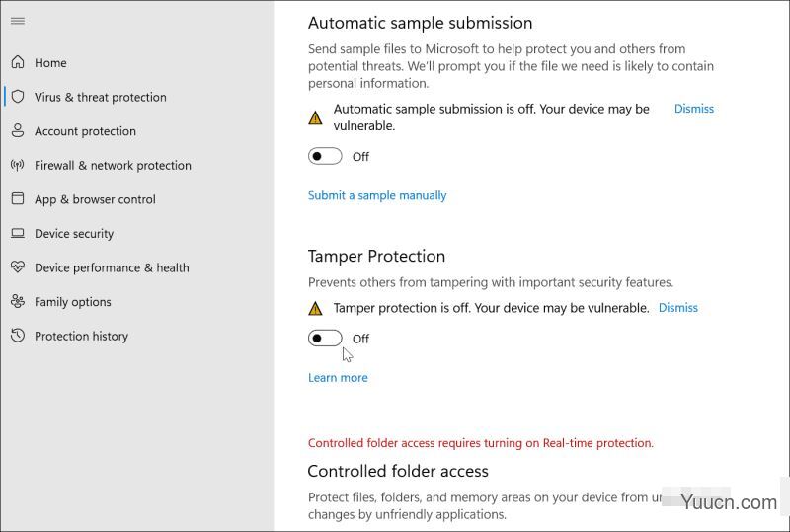Open the hamburger navigation menu icon
The width and height of the screenshot is (790, 532).
point(18,21)
